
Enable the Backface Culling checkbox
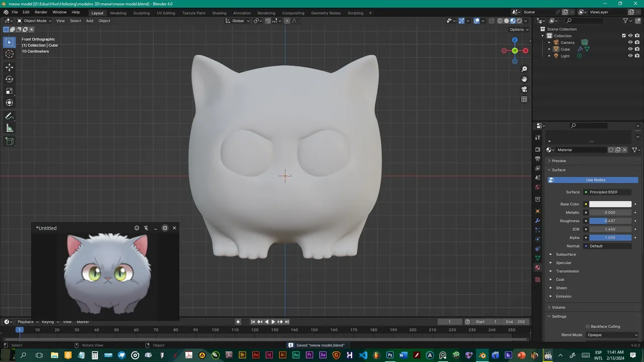pos(587,326)
